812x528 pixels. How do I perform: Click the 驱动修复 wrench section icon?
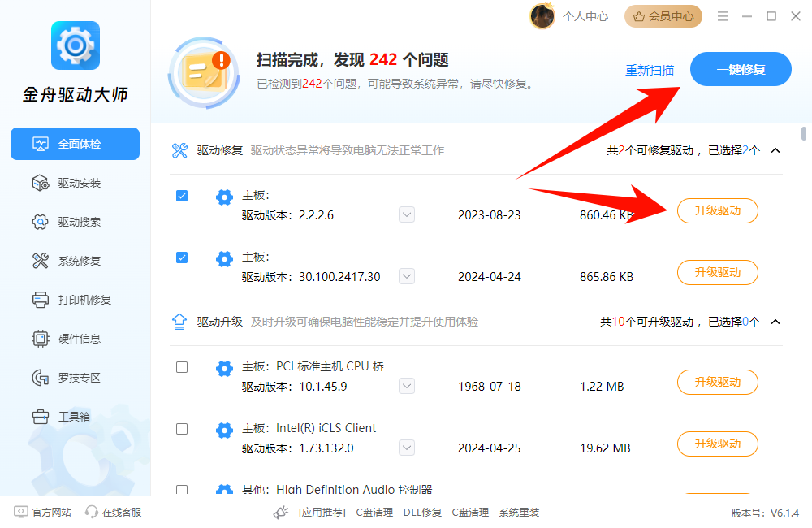[179, 150]
